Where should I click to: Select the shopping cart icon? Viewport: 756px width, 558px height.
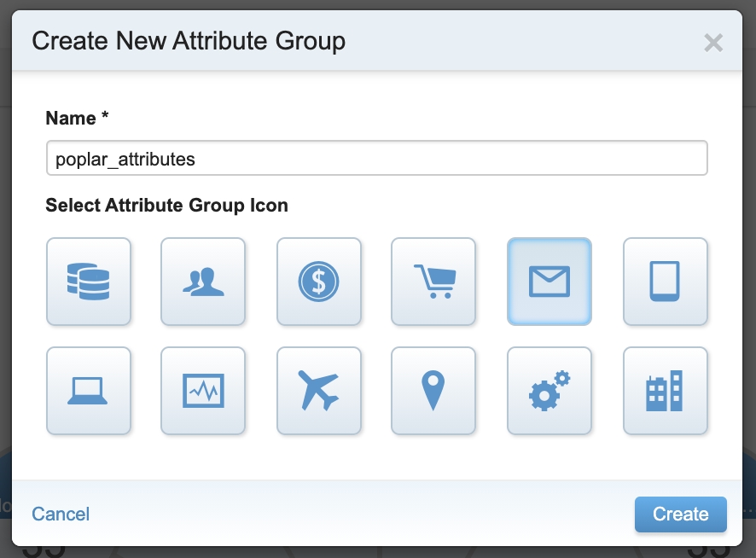point(433,282)
